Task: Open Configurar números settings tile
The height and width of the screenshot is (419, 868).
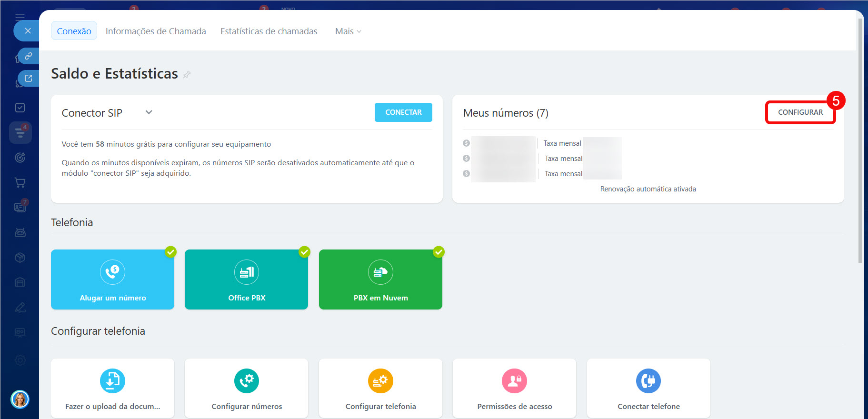Action: (246, 388)
